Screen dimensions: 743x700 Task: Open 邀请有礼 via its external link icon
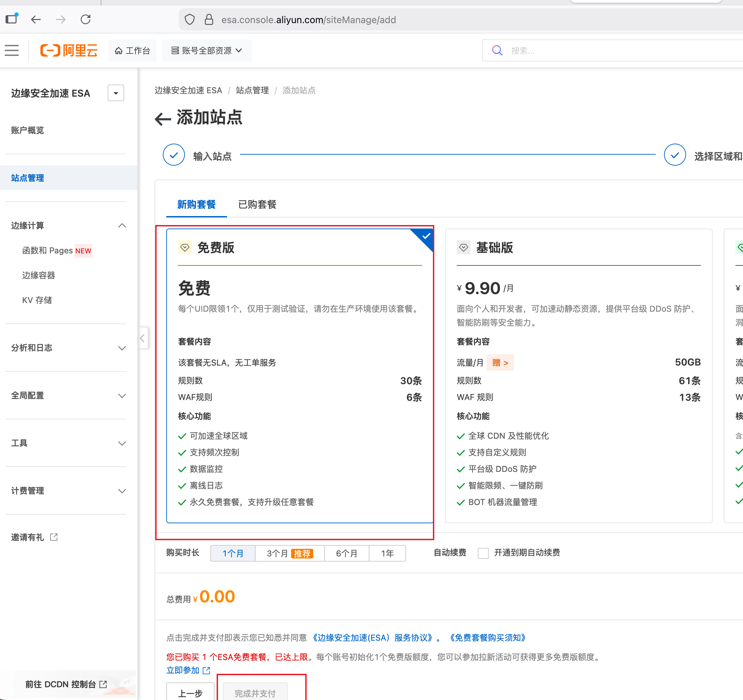coord(54,537)
